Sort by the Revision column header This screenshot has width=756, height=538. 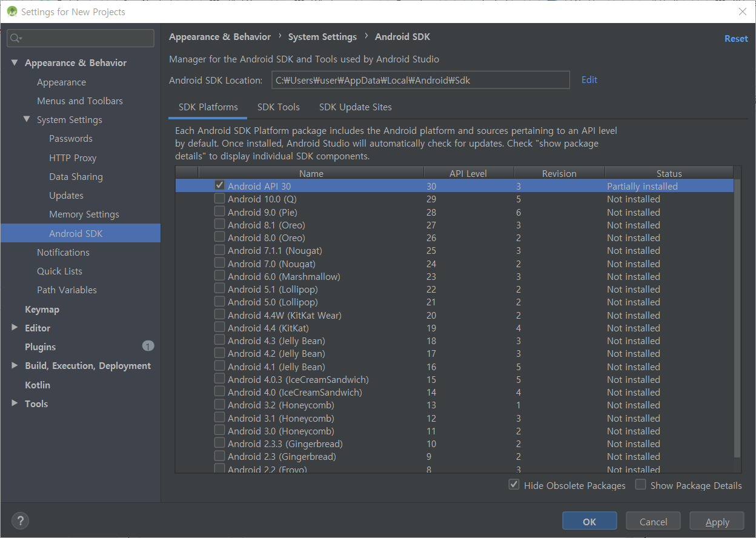point(559,173)
